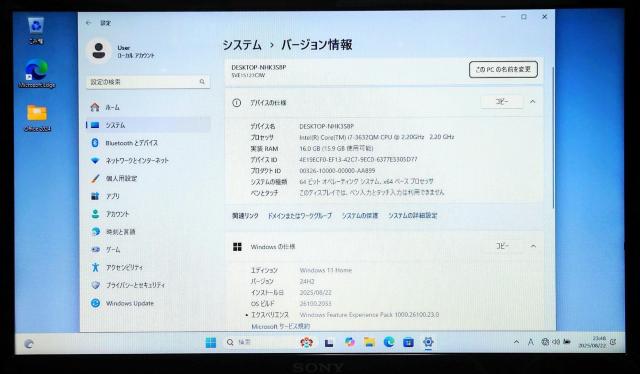
Task: Open ネットワークとインターネット settings
Action: click(148, 160)
